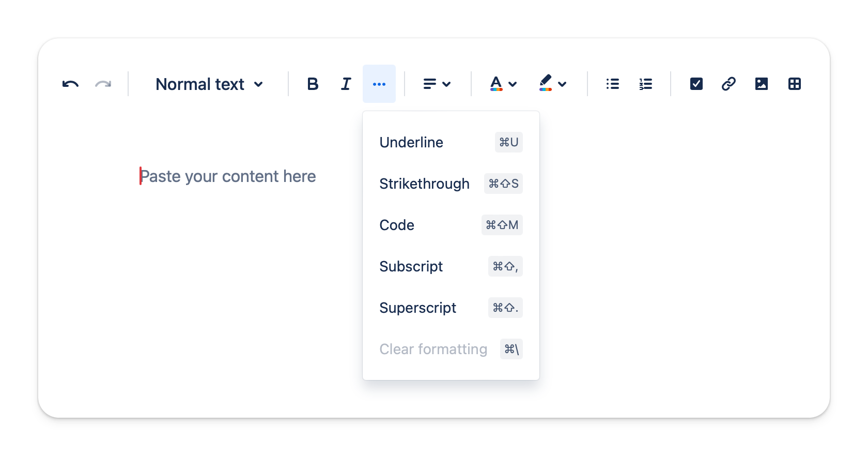This screenshot has height=456, width=868.
Task: Insert a bullet list
Action: pos(612,84)
